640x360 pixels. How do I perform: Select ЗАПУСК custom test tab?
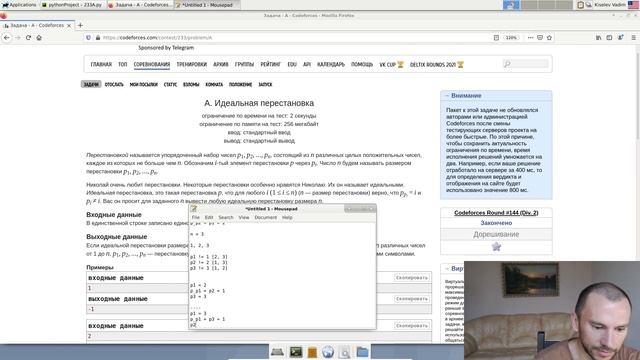coord(265,84)
